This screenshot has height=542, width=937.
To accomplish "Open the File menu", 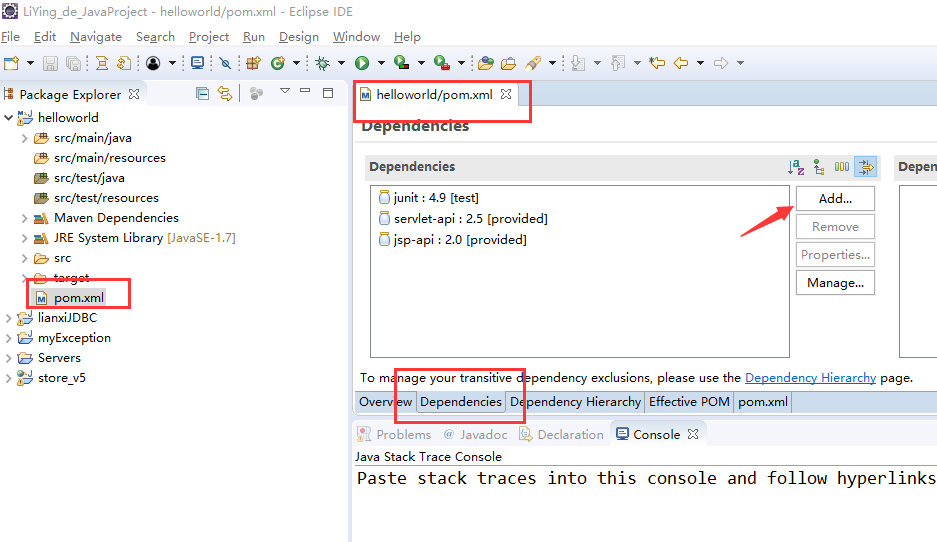I will (x=10, y=36).
